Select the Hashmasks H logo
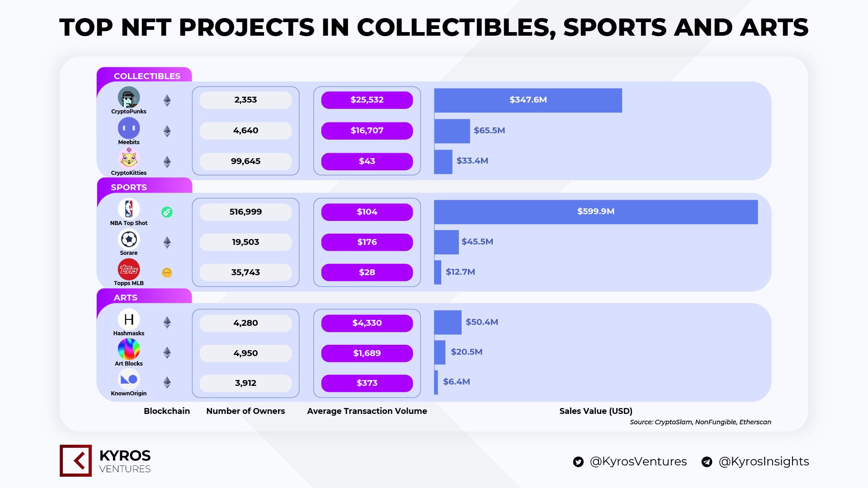 129,319
